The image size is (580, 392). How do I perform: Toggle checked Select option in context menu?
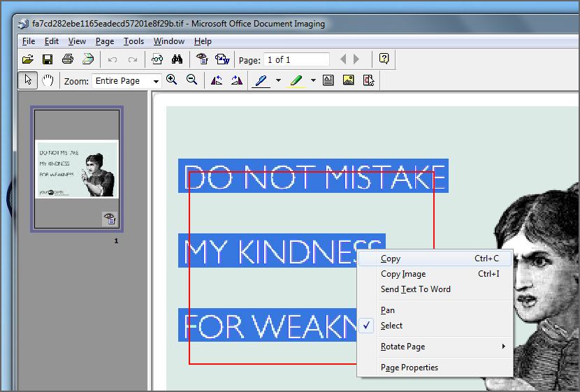[435, 326]
